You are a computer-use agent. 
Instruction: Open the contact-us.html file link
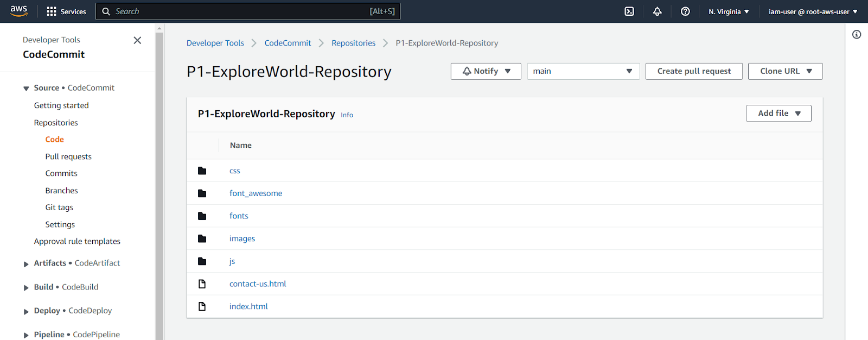tap(258, 284)
